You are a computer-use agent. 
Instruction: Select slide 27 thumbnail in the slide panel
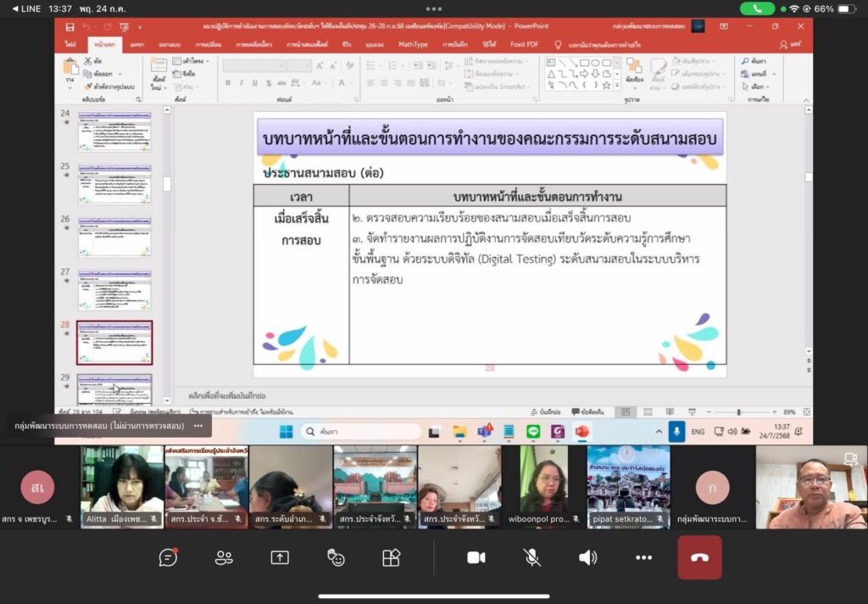[x=114, y=289]
